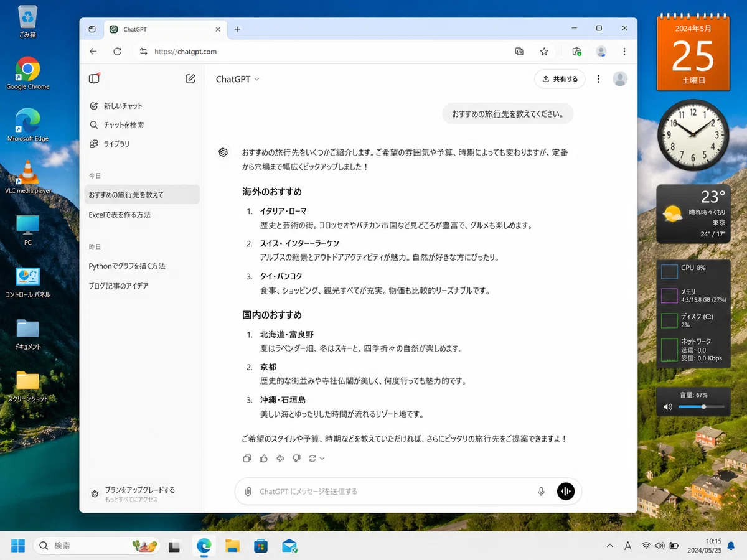Click the 北海道・富良野 list item

[287, 335]
